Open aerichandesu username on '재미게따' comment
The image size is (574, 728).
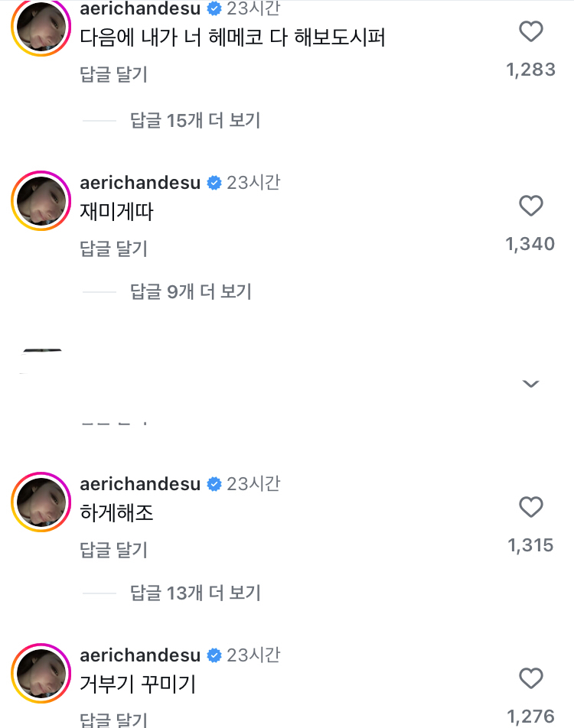[140, 183]
